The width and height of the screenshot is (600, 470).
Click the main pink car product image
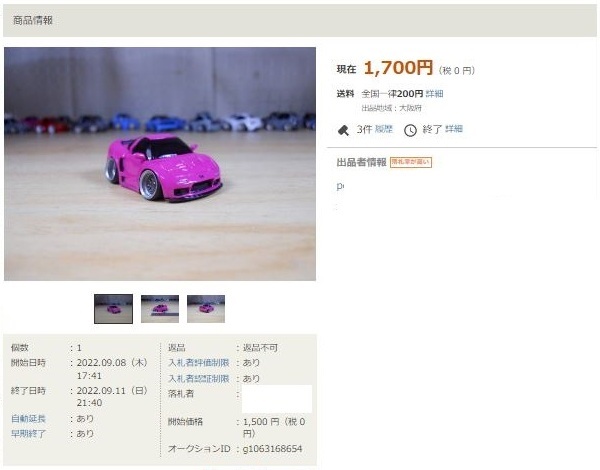[x=160, y=164]
